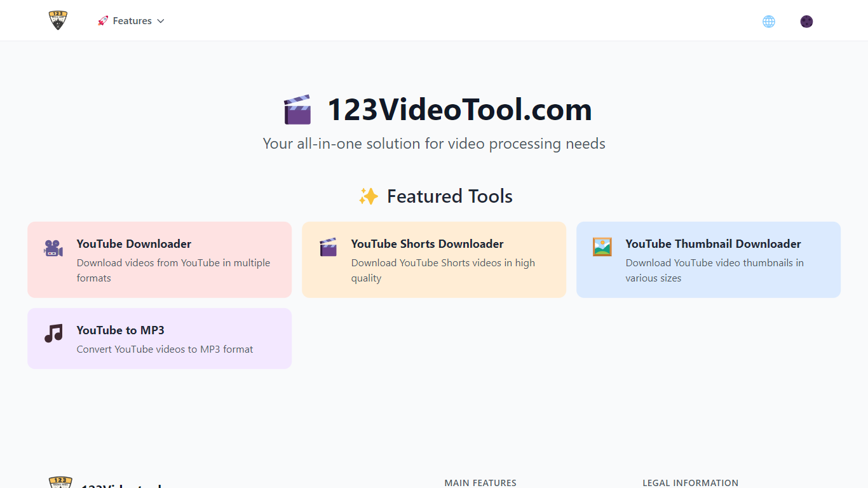This screenshot has width=868, height=488.
Task: Open the YouTube Thumbnail Downloader picture icon
Action: tap(602, 247)
